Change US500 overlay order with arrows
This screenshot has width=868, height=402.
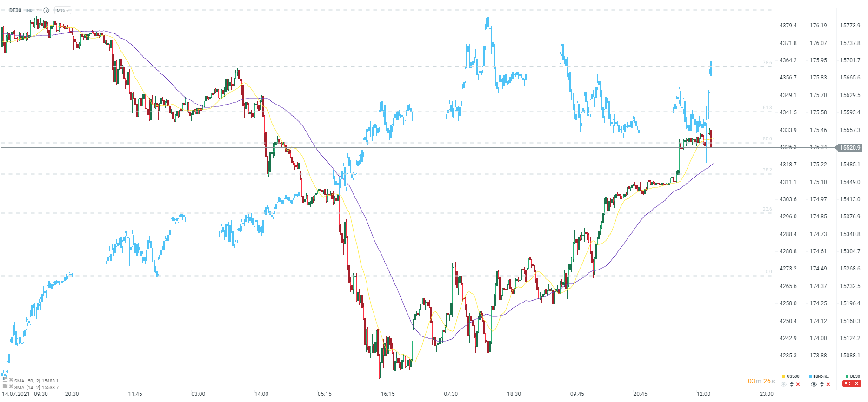point(792,384)
